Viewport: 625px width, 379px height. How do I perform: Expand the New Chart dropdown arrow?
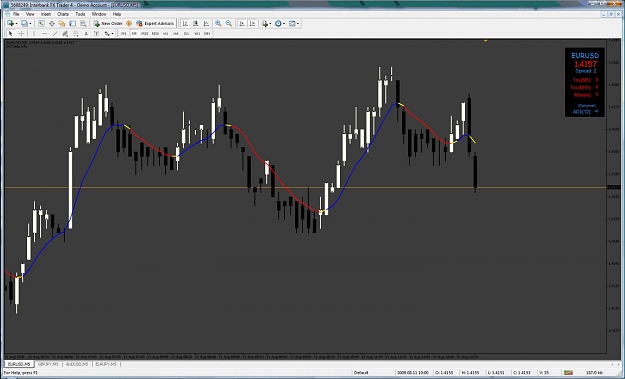tap(16, 24)
